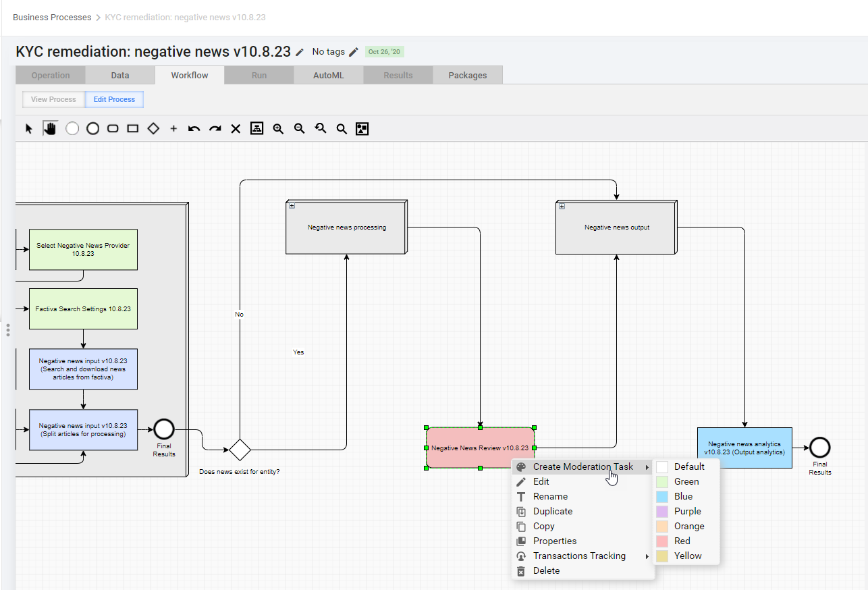The image size is (868, 590).
Task: Undo the last workflow change
Action: (194, 128)
